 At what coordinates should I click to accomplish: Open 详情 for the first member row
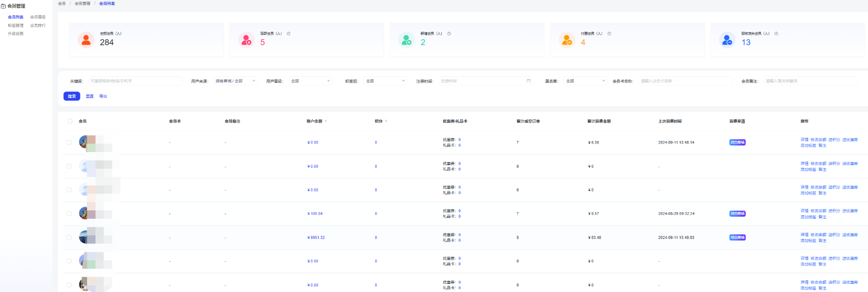[804, 140]
